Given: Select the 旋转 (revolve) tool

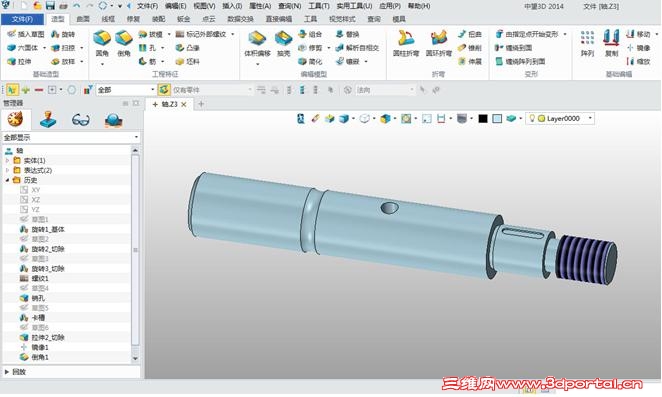Looking at the screenshot, I should (x=63, y=34).
